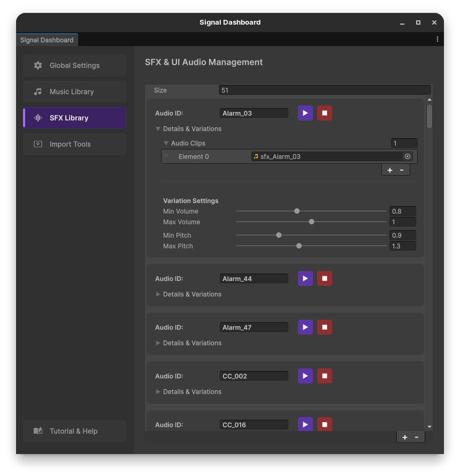Collapse Alarm_03 Details & Variations
The height and width of the screenshot is (476, 460).
[x=158, y=129]
